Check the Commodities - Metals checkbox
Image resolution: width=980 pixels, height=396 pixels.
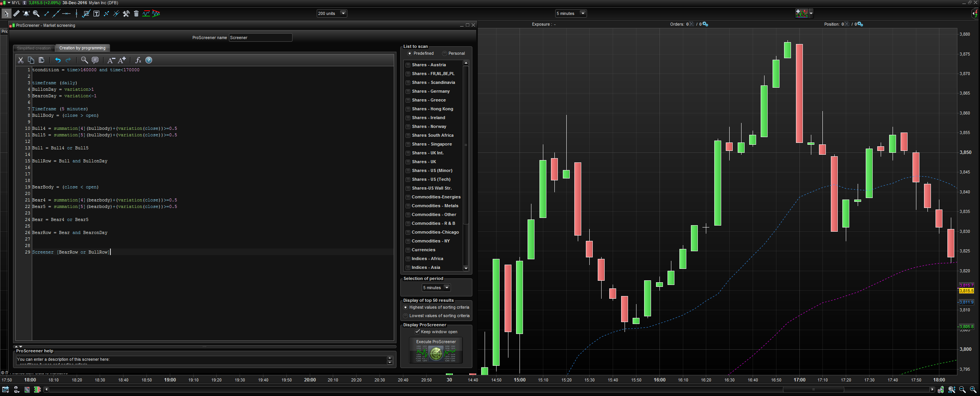click(408, 206)
